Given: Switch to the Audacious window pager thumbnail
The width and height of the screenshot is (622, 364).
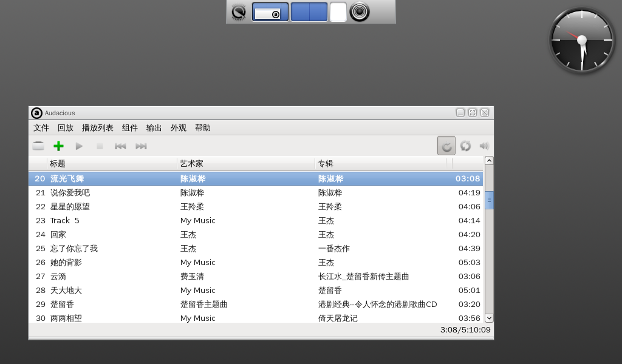Looking at the screenshot, I should coord(270,12).
